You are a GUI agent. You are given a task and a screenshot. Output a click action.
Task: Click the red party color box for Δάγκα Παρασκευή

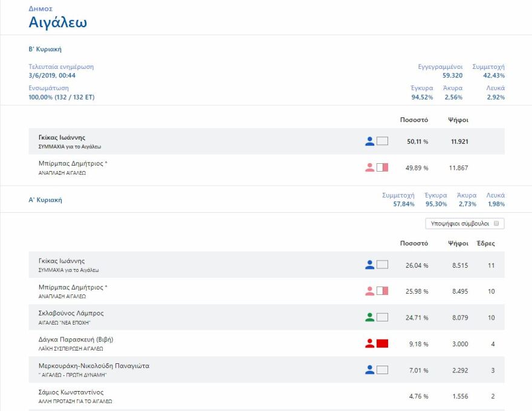pos(382,343)
